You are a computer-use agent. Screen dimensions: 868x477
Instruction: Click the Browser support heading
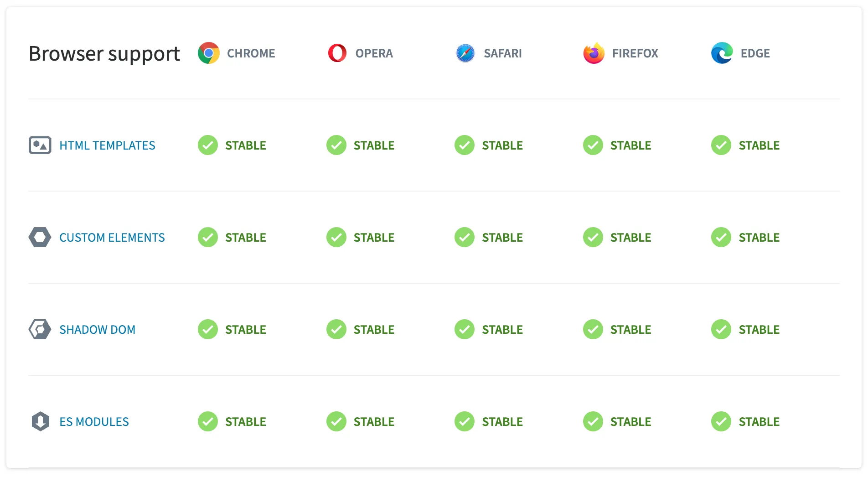point(104,53)
